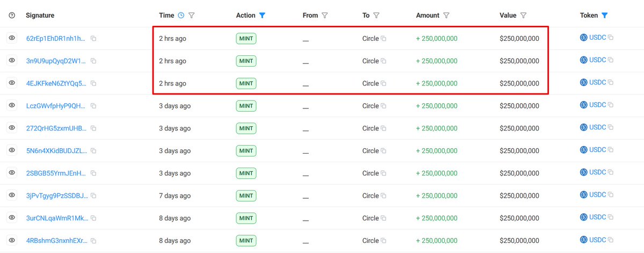
Task: Toggle eye icon for 62rEp1EhDR1nh1h row
Action: 12,38
